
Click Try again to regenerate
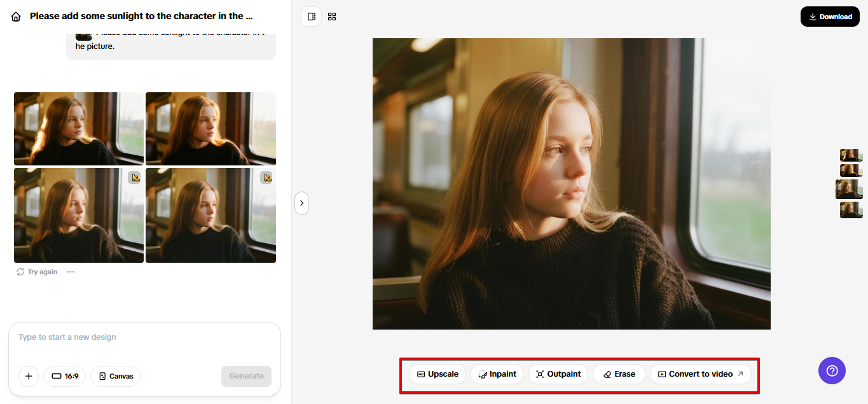click(37, 272)
